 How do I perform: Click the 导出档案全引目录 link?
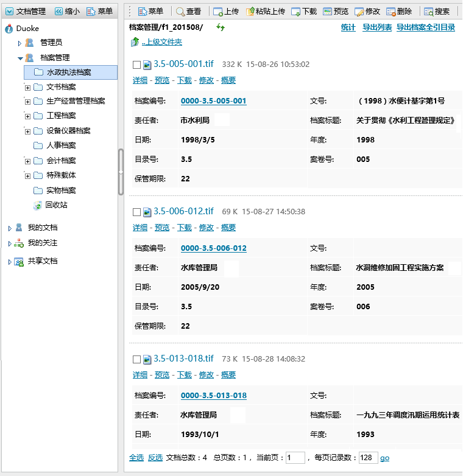426,27
